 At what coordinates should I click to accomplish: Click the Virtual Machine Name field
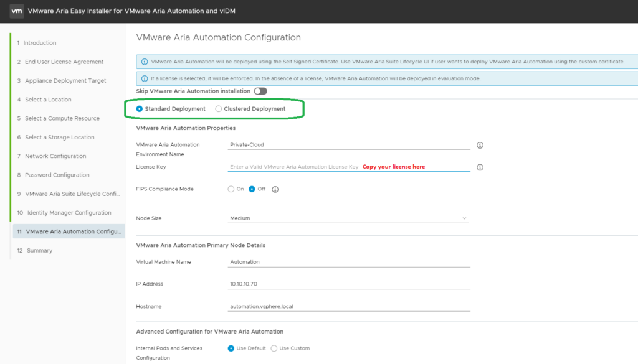point(349,262)
